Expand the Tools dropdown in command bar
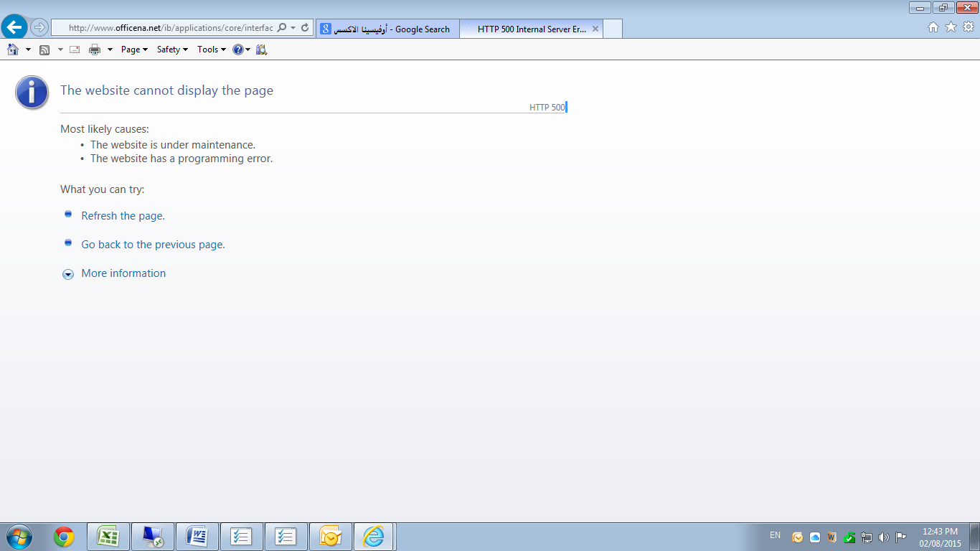 (x=211, y=50)
